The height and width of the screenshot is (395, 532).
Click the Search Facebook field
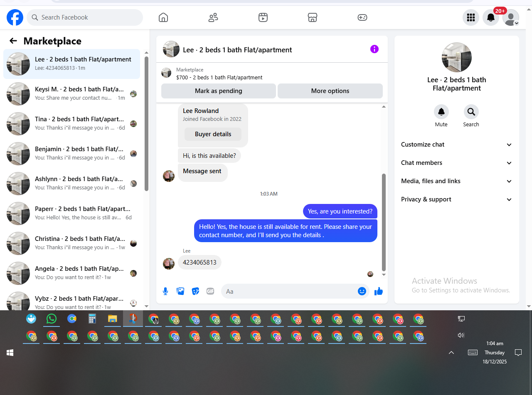[85, 17]
